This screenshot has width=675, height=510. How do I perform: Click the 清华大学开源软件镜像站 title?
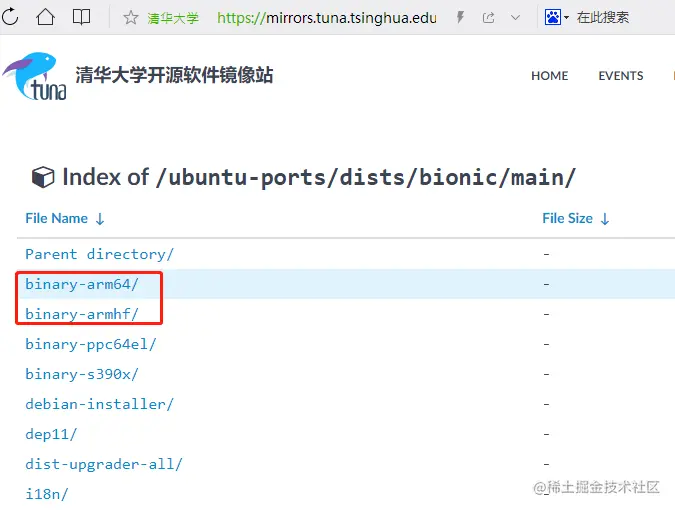click(174, 75)
